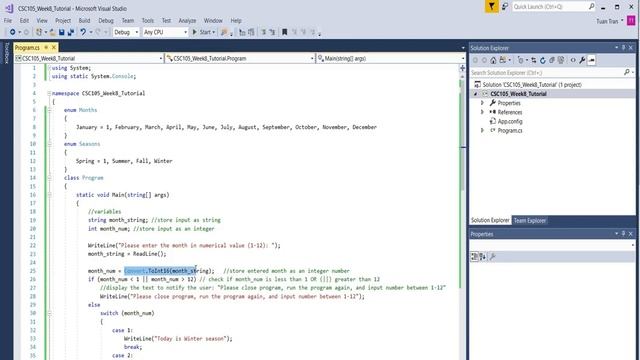Open the Project menu
The width and height of the screenshot is (640, 360).
click(x=63, y=20)
